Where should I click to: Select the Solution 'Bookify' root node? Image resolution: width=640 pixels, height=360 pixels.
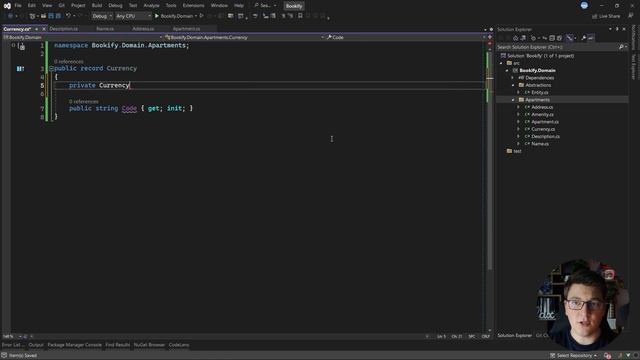pyautogui.click(x=537, y=56)
